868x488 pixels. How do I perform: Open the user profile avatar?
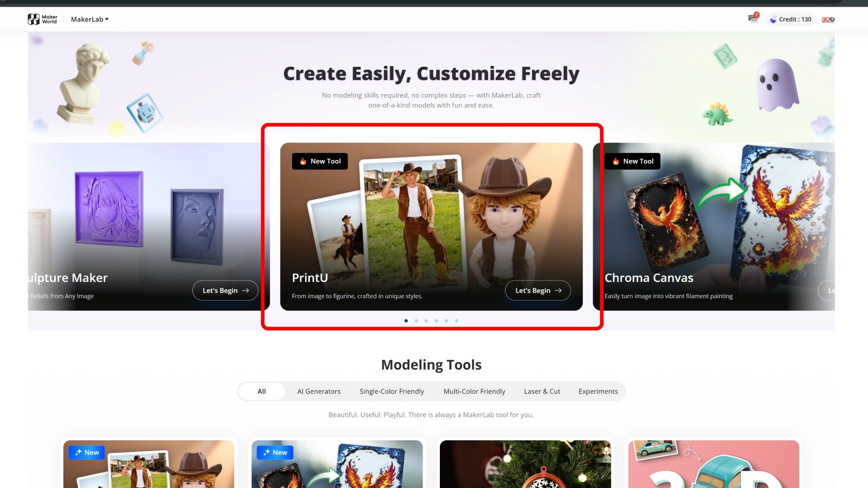pos(828,19)
